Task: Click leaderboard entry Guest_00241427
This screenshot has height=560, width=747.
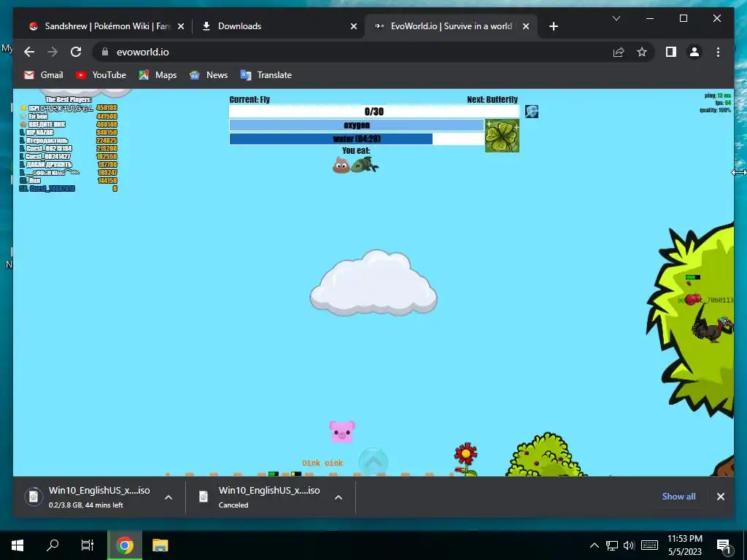Action: coord(47,156)
